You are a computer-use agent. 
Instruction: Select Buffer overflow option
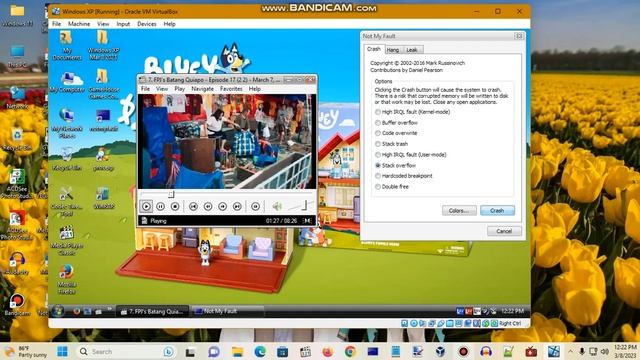click(x=396, y=122)
